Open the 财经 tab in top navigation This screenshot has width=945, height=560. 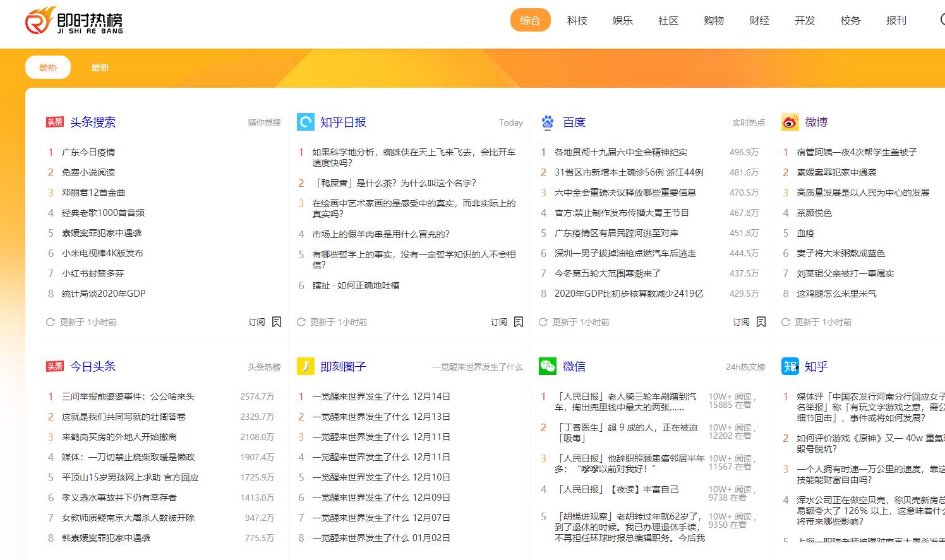click(x=759, y=20)
